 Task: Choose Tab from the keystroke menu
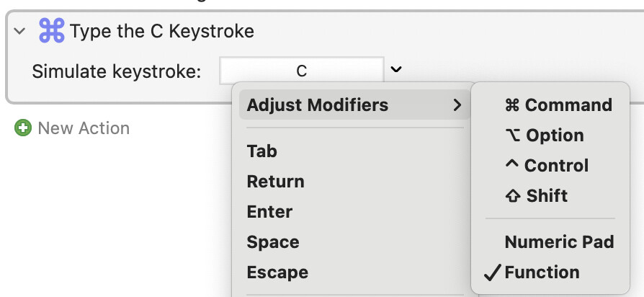pyautogui.click(x=262, y=151)
